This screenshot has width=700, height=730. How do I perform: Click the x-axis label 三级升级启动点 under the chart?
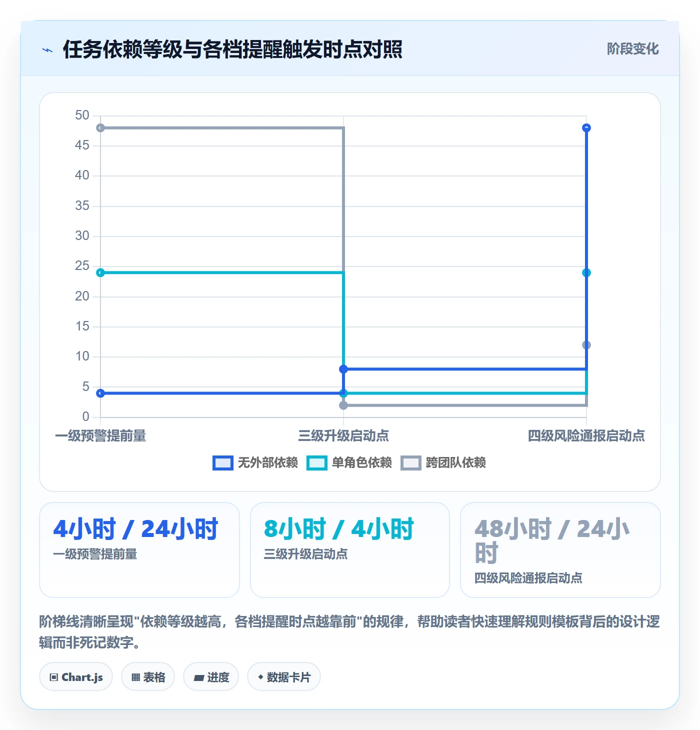[343, 436]
